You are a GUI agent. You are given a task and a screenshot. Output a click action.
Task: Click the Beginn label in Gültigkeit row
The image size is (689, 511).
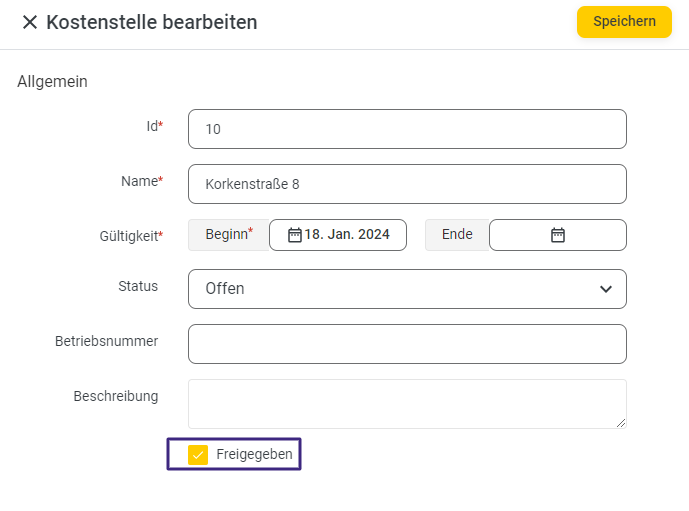click(227, 235)
